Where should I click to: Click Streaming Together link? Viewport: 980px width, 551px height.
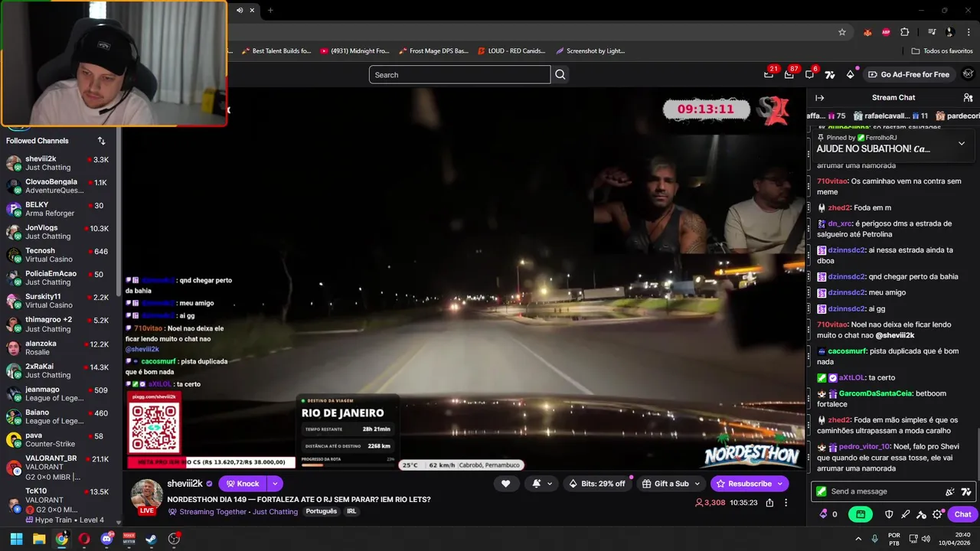(213, 512)
